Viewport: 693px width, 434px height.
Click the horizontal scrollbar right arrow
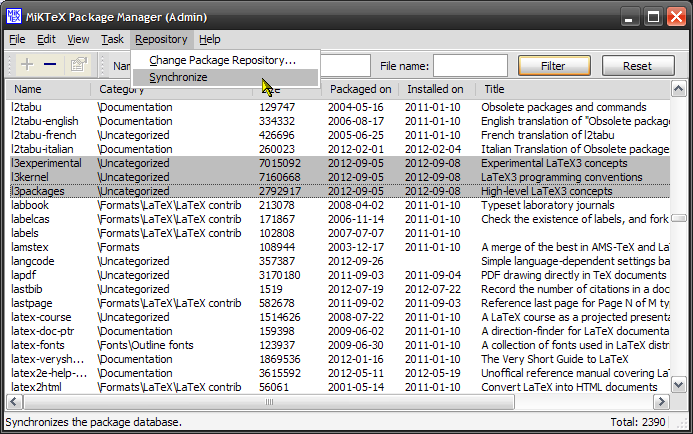click(x=661, y=402)
